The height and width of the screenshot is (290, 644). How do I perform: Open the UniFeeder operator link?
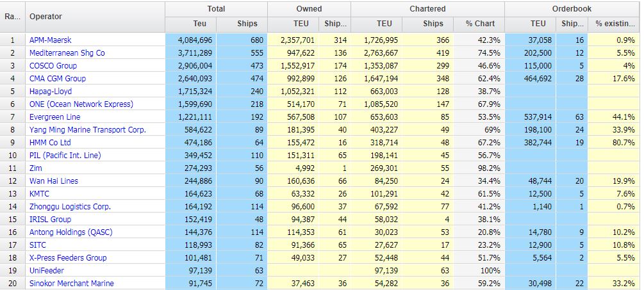pos(46,271)
